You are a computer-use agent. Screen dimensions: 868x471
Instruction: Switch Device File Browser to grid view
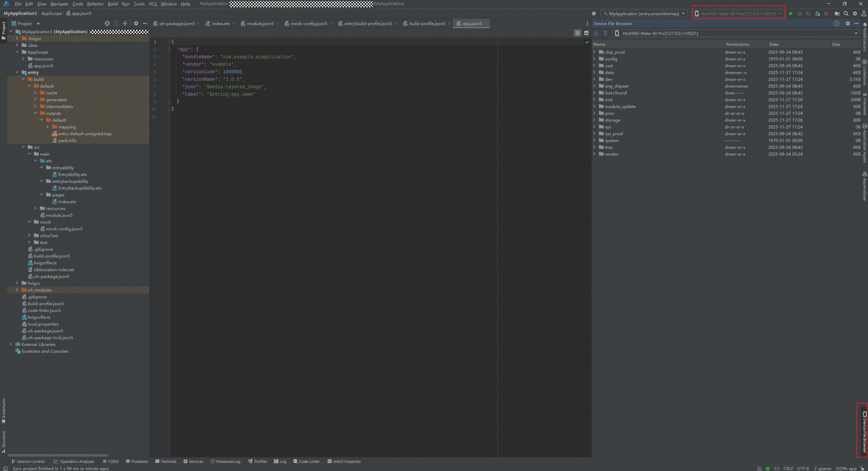tap(596, 33)
